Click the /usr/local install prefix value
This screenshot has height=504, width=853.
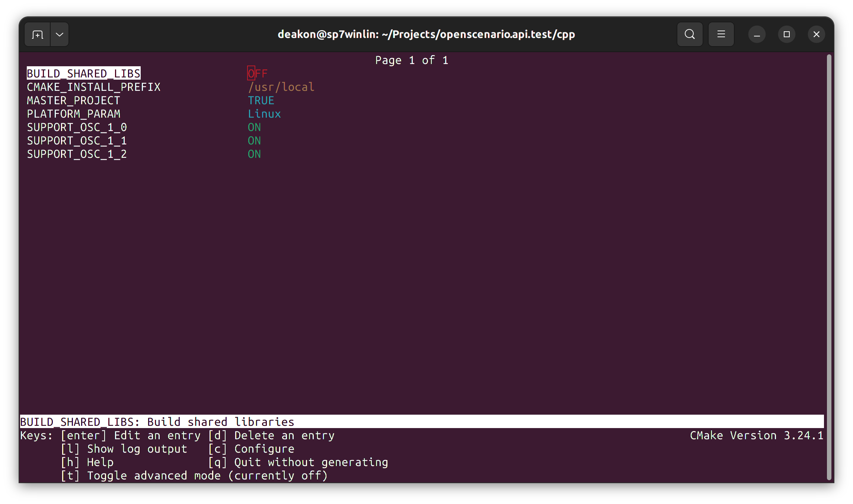(x=281, y=87)
